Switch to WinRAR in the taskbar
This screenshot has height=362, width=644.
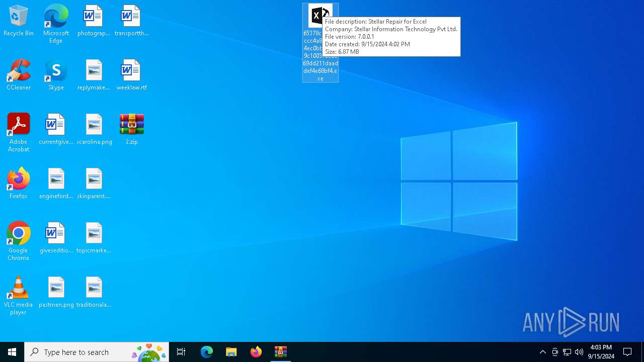(x=281, y=352)
